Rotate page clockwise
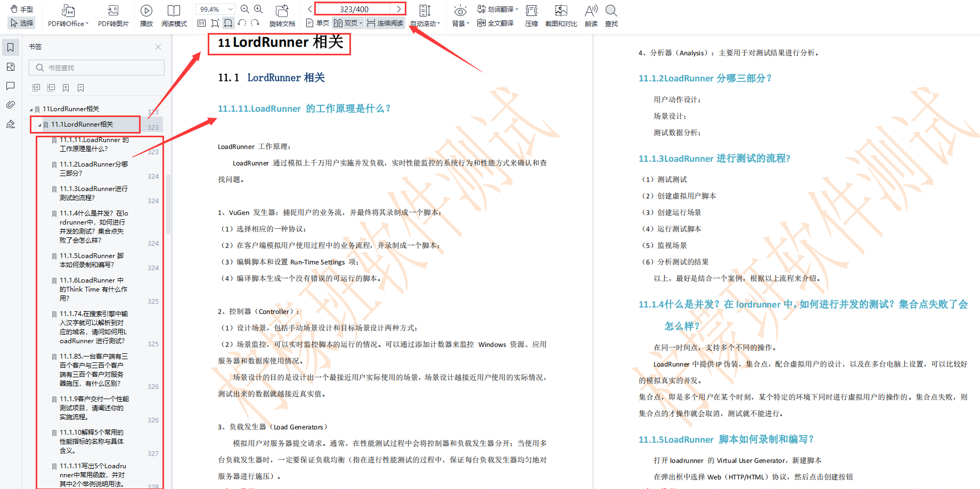Screen dimensions: 980x489 click(255, 23)
